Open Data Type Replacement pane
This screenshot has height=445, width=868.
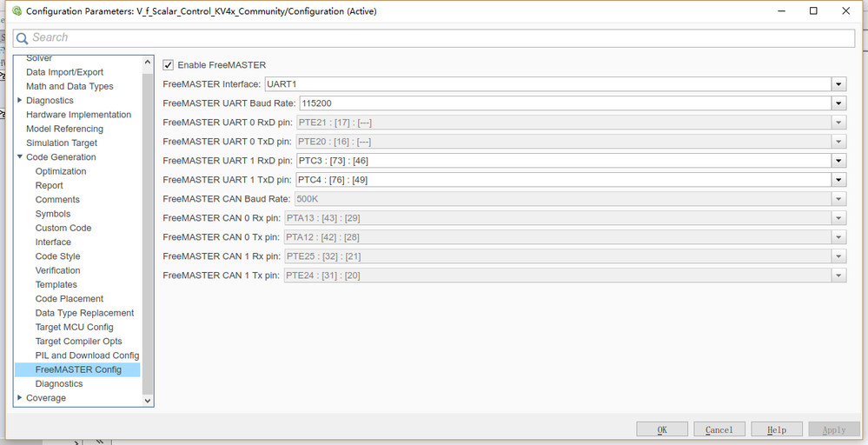click(84, 313)
